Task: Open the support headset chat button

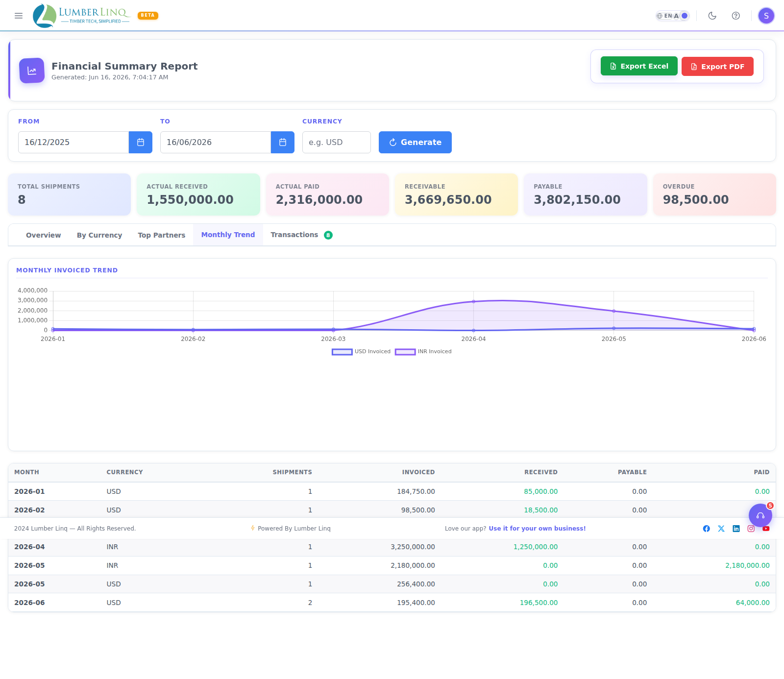Action: point(760,515)
